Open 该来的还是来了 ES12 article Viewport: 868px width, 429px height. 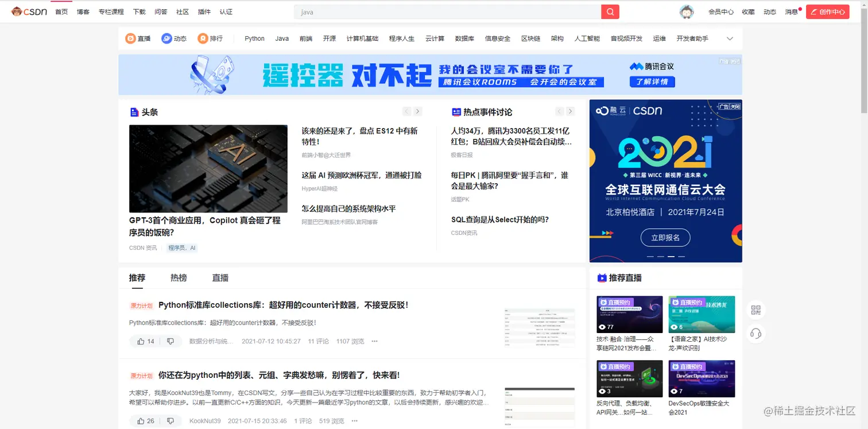click(x=359, y=136)
